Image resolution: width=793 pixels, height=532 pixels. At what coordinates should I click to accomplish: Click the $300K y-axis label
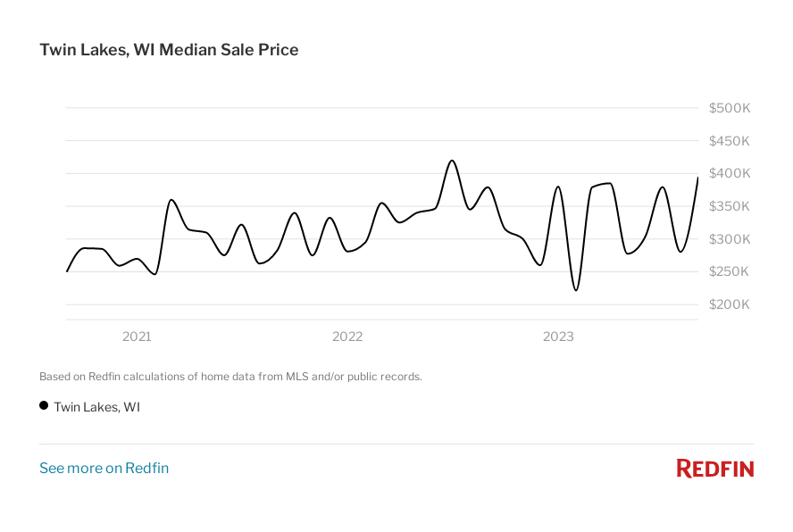tap(730, 239)
